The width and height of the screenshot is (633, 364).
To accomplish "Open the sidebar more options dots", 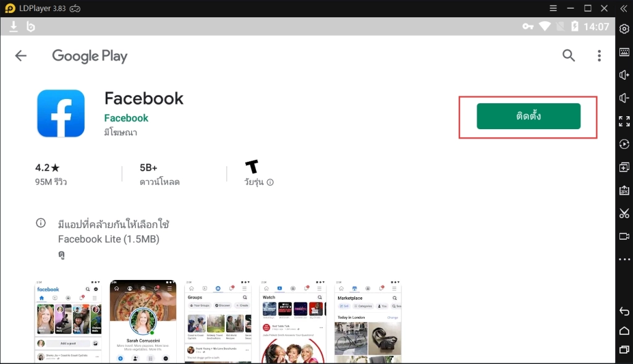I will pyautogui.click(x=624, y=260).
